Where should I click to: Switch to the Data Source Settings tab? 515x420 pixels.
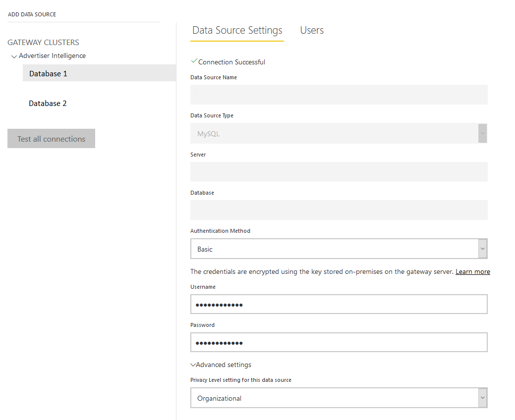(x=237, y=30)
